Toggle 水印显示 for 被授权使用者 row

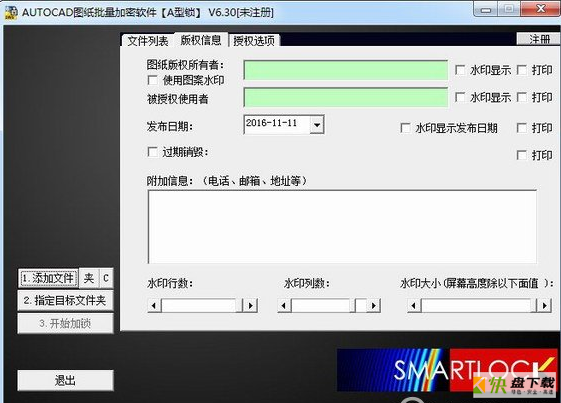pyautogui.click(x=460, y=97)
